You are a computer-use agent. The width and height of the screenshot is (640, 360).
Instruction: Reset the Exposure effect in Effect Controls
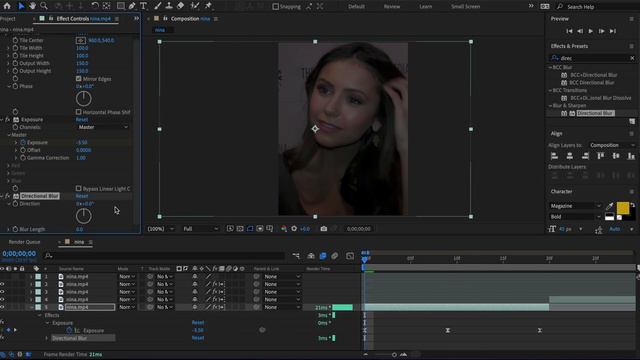(82, 120)
